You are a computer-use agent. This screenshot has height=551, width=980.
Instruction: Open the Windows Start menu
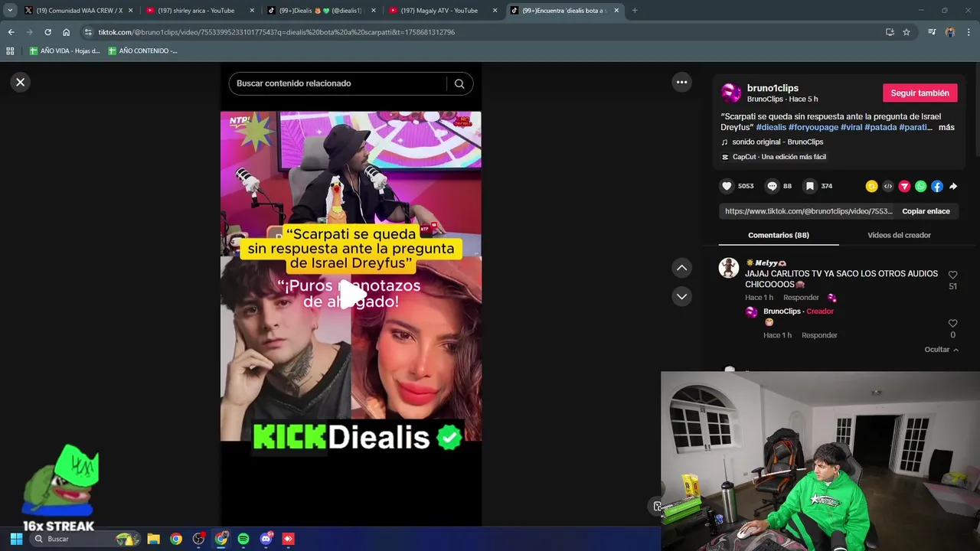coord(16,539)
